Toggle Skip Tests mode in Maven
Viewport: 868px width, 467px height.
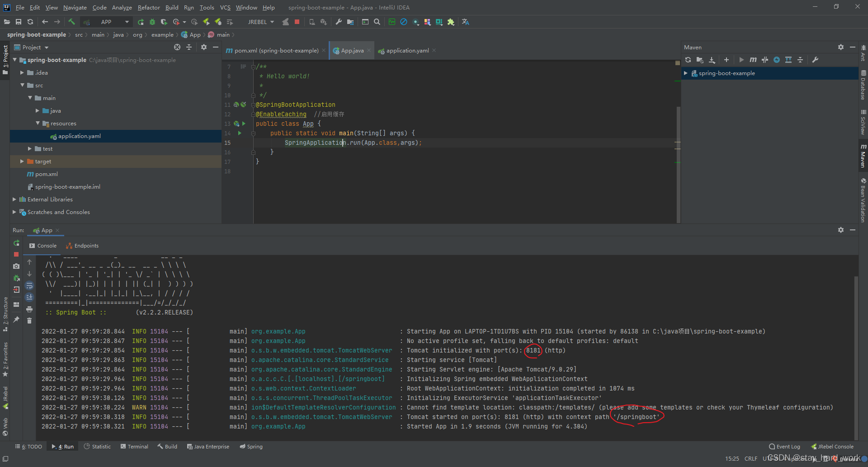(777, 60)
